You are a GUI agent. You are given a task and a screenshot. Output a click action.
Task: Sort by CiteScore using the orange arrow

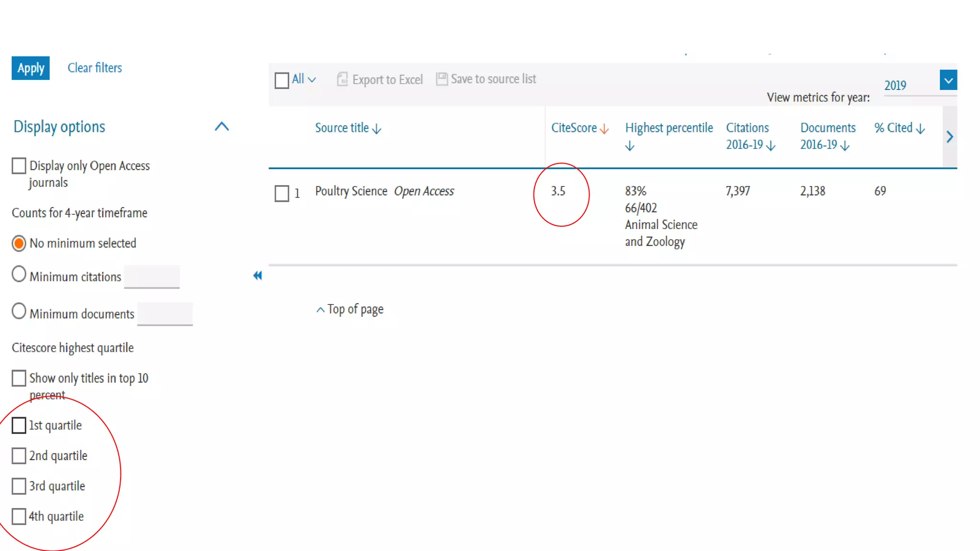(x=604, y=129)
